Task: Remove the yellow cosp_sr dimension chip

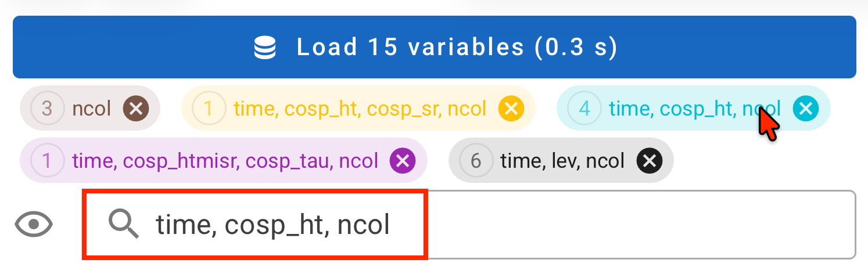Action: [x=511, y=108]
